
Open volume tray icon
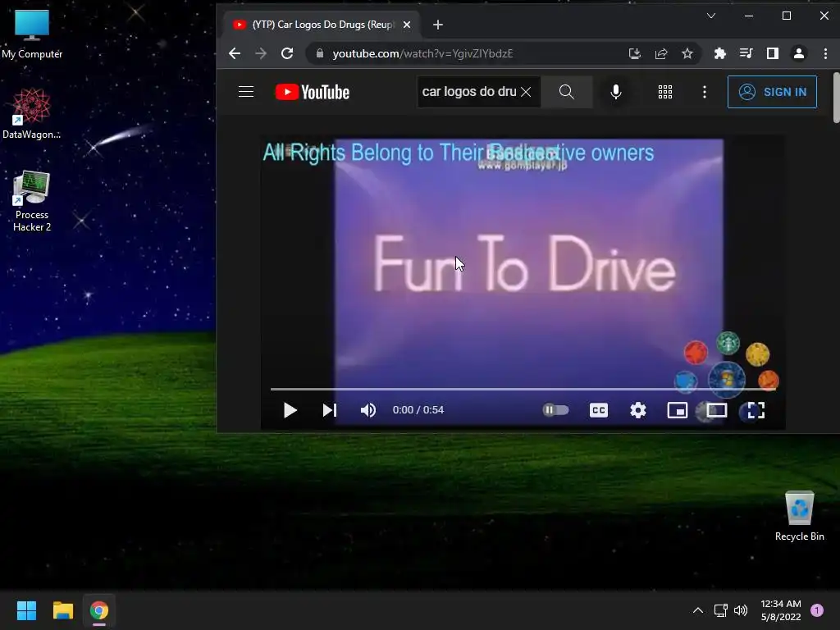(741, 610)
